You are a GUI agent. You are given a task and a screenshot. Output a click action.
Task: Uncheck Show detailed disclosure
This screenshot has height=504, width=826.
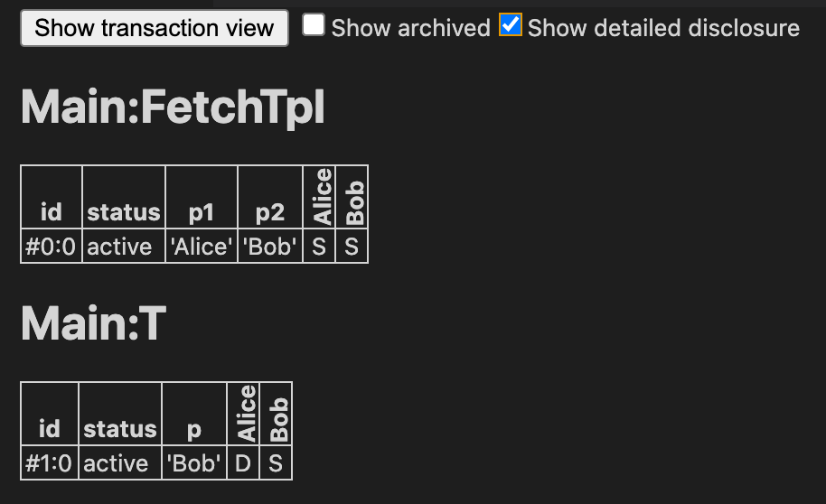(x=511, y=25)
